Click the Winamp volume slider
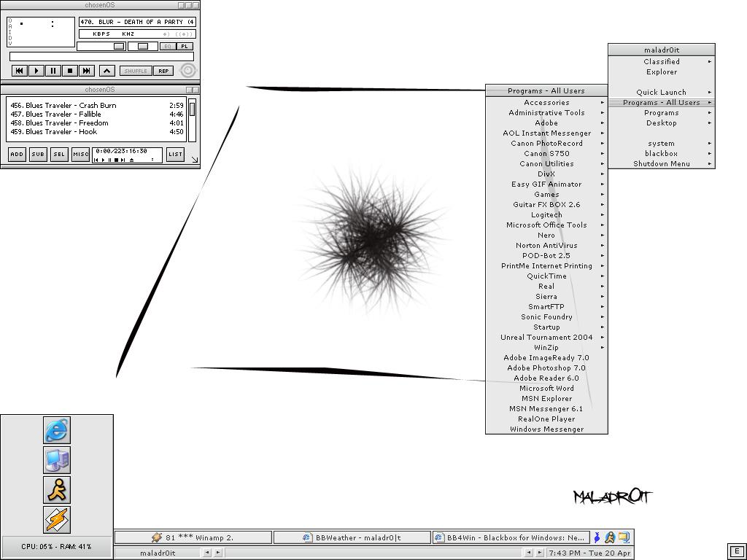Image resolution: width=747 pixels, height=560 pixels. point(101,46)
